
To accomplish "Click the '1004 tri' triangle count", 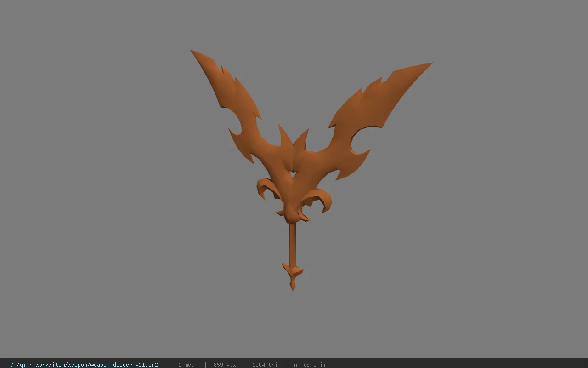I will pyautogui.click(x=265, y=365).
